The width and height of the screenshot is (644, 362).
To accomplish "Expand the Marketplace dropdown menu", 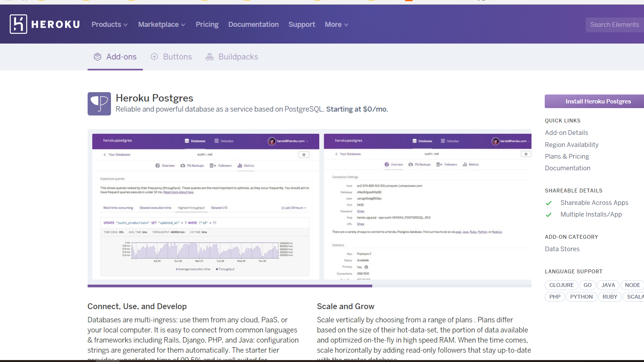I will click(x=162, y=24).
